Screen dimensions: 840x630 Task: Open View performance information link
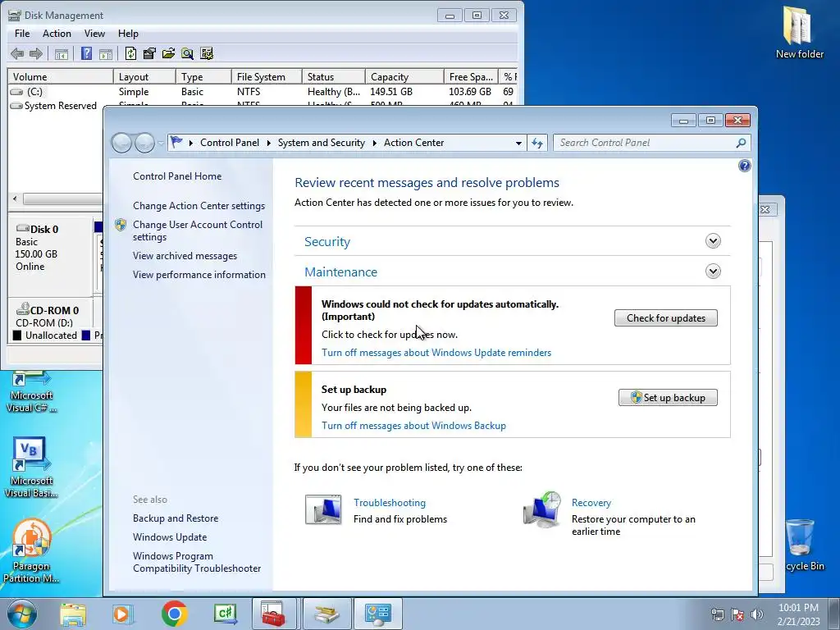click(199, 274)
